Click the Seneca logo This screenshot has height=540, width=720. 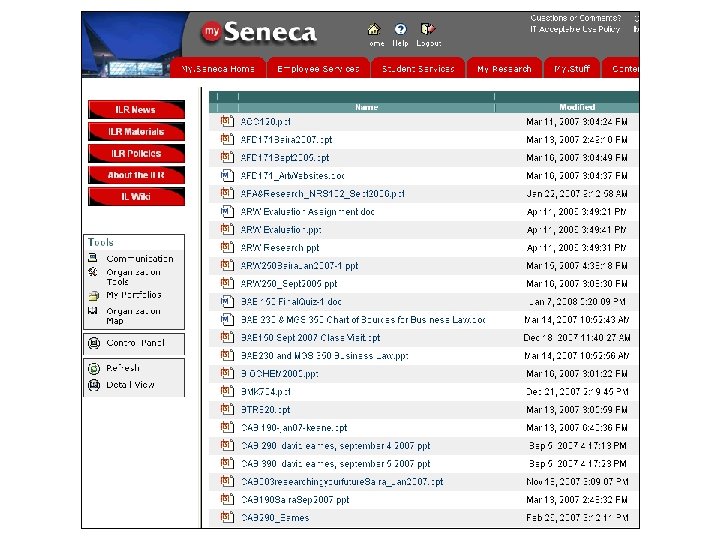pyautogui.click(x=259, y=32)
